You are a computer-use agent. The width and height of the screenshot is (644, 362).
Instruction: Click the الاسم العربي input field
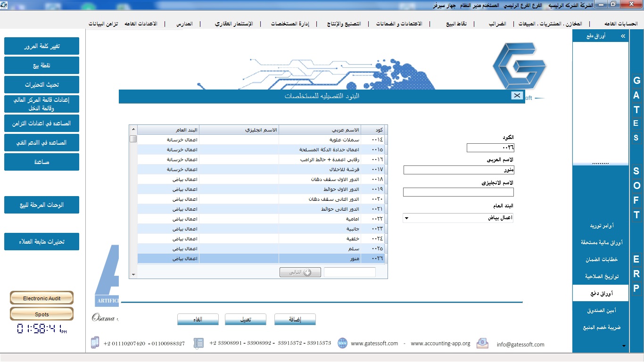[459, 170]
